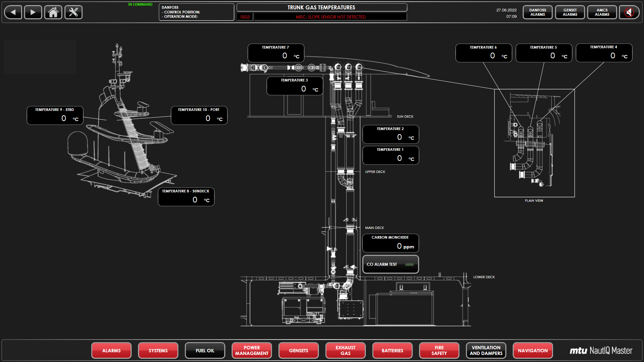Go back with the left arrow icon
The image size is (644, 362).
[x=13, y=12]
